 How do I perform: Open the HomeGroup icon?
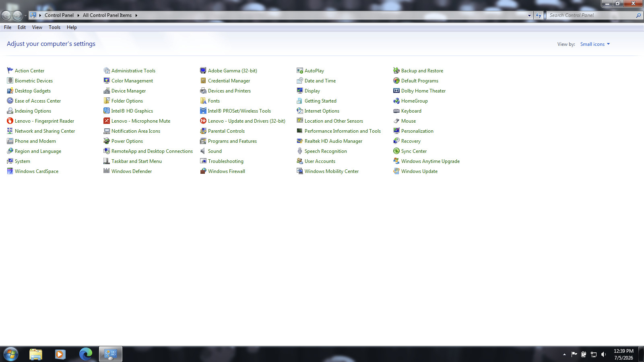pos(396,101)
